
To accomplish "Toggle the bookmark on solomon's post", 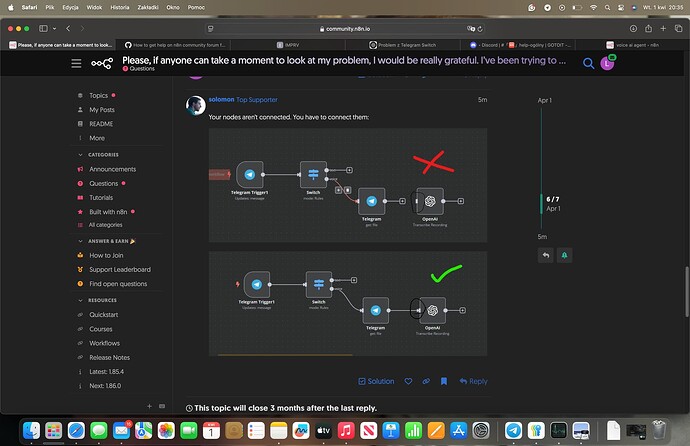I will point(444,381).
